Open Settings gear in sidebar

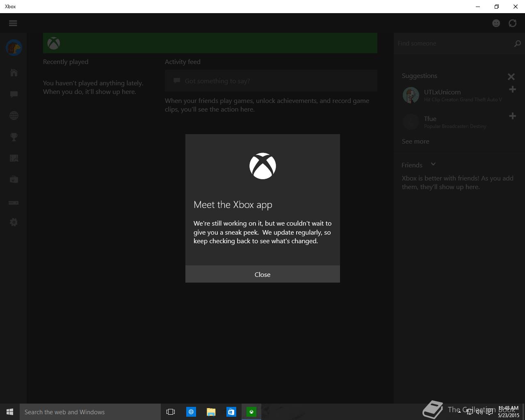point(14,222)
